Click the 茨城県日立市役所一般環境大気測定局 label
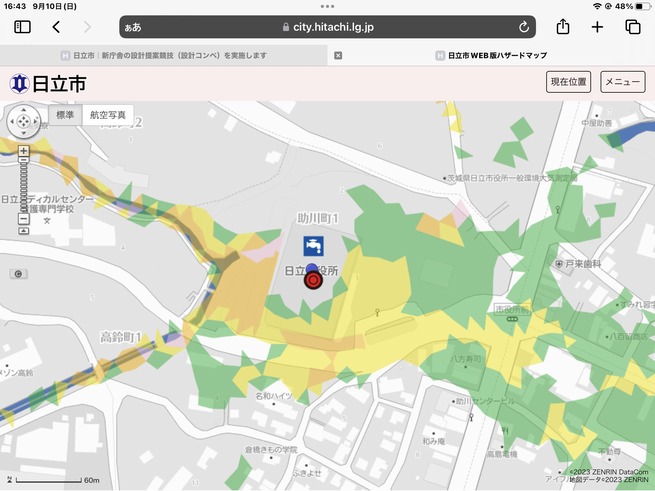 512,178
